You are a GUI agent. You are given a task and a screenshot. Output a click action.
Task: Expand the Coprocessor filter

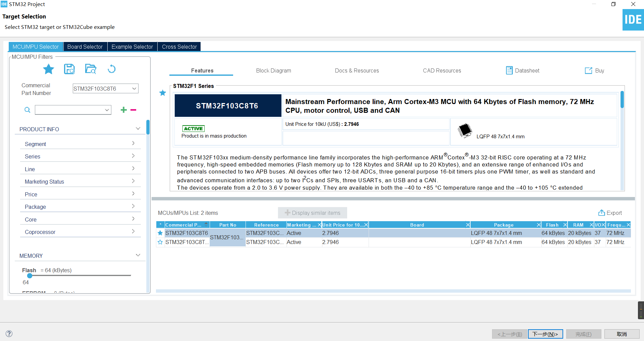tap(133, 231)
